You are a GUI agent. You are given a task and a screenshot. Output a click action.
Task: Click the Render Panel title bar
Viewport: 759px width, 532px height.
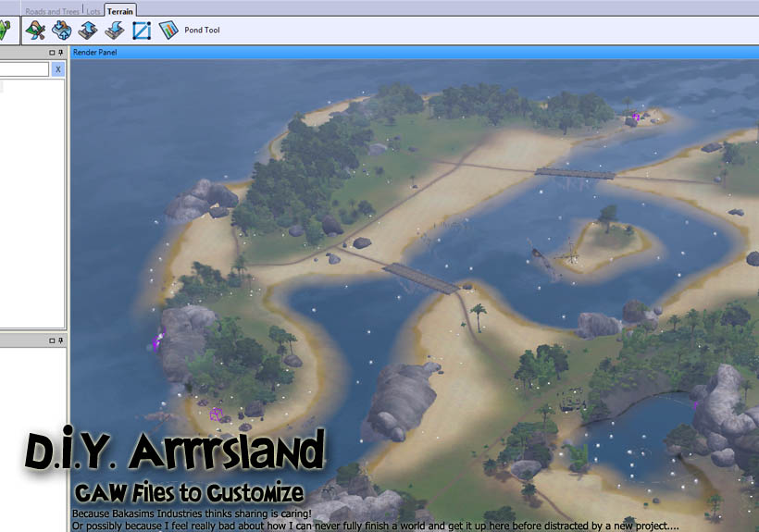tap(415, 52)
